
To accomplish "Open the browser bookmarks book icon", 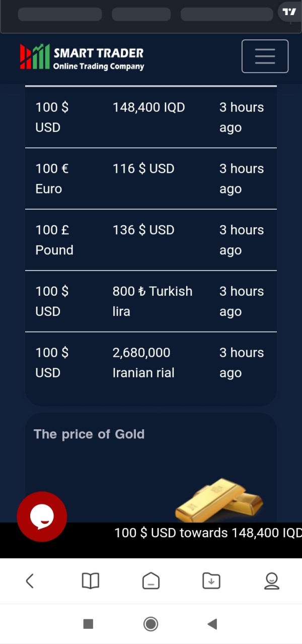I will 91,581.
